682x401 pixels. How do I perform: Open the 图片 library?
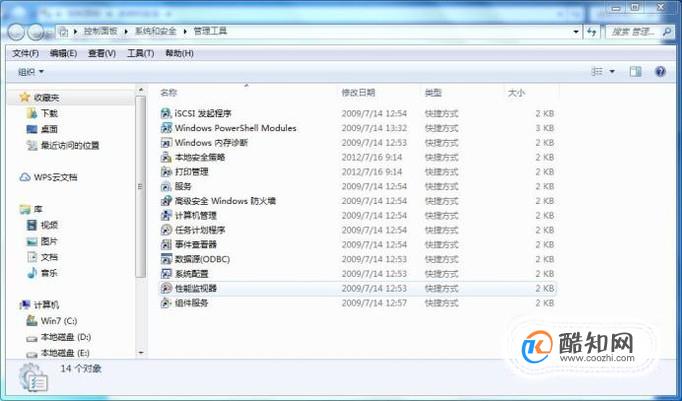[x=42, y=241]
